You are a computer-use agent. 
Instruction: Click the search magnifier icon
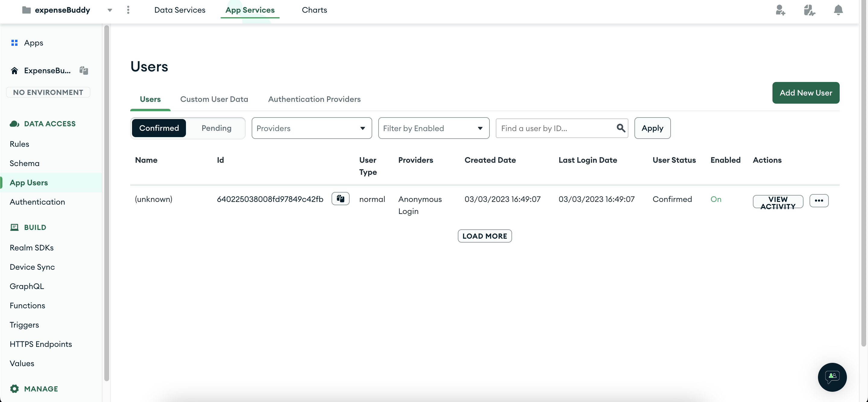(x=621, y=128)
